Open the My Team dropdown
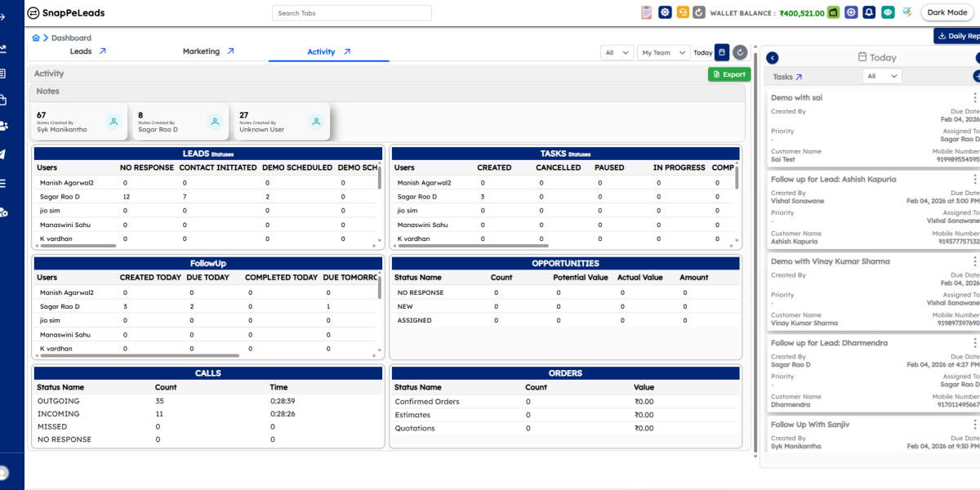This screenshot has height=490, width=980. 663,52
